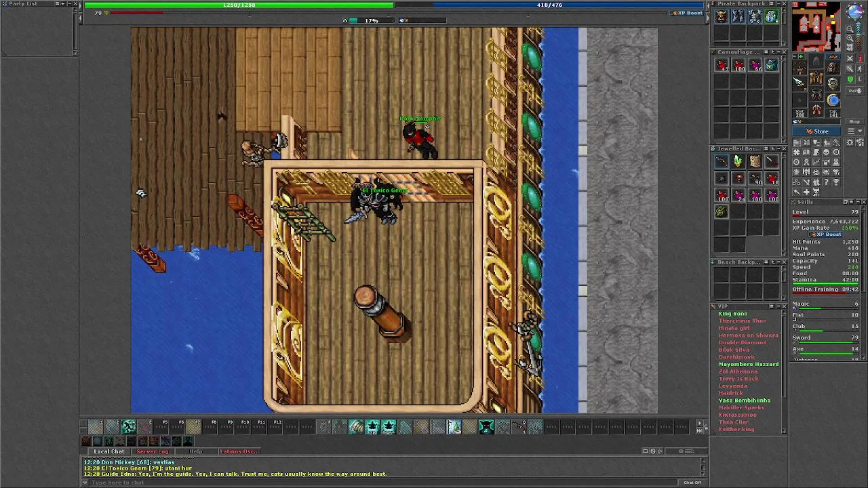The width and height of the screenshot is (868, 488).
Task: Collapse the Beach Backpack panel
Action: click(x=778, y=262)
